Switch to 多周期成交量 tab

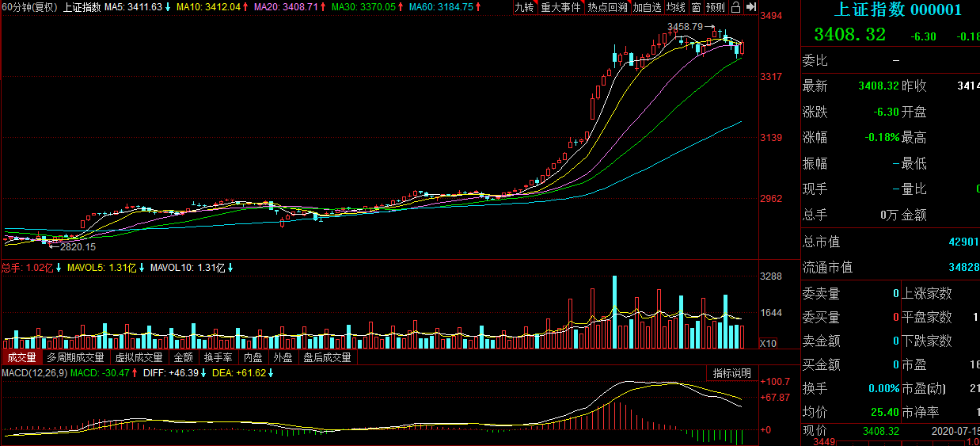coord(74,357)
